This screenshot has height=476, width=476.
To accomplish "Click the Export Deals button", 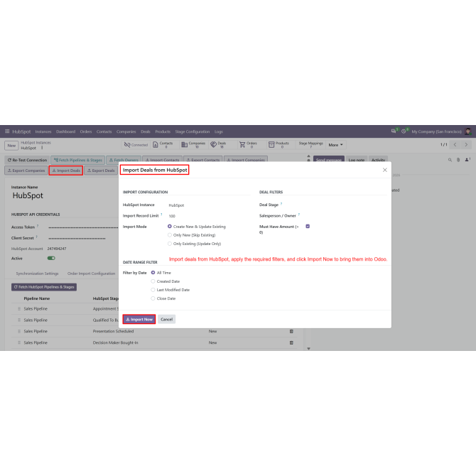I will pos(101,171).
